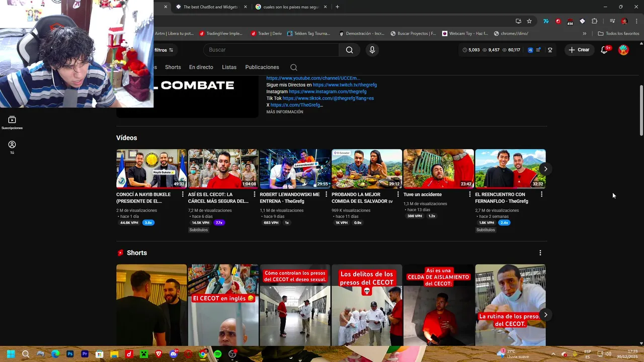Open the Chrome extensions puzzle icon
Screen dimensions: 644x362
pos(594,21)
